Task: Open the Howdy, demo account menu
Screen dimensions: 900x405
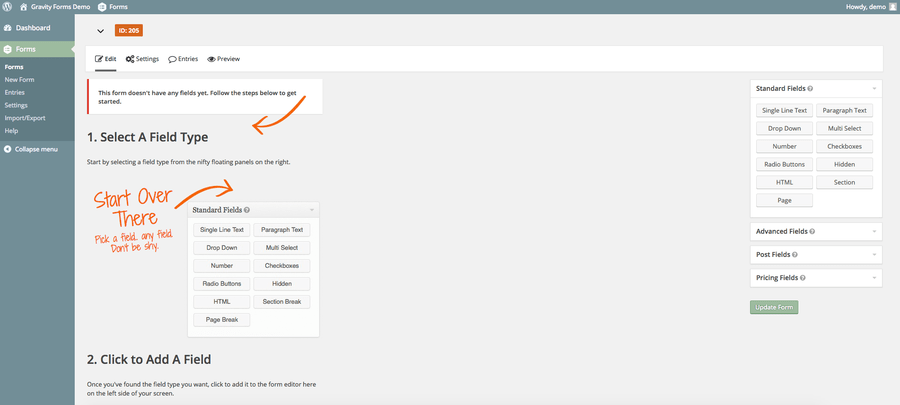Action: click(x=871, y=7)
